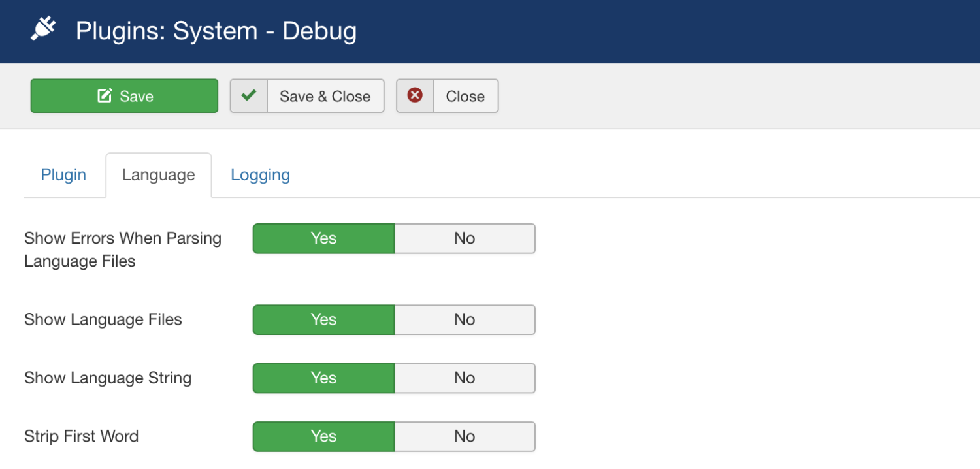This screenshot has width=980, height=469.
Task: Set Show Errors When Parsing to No
Action: [465, 238]
